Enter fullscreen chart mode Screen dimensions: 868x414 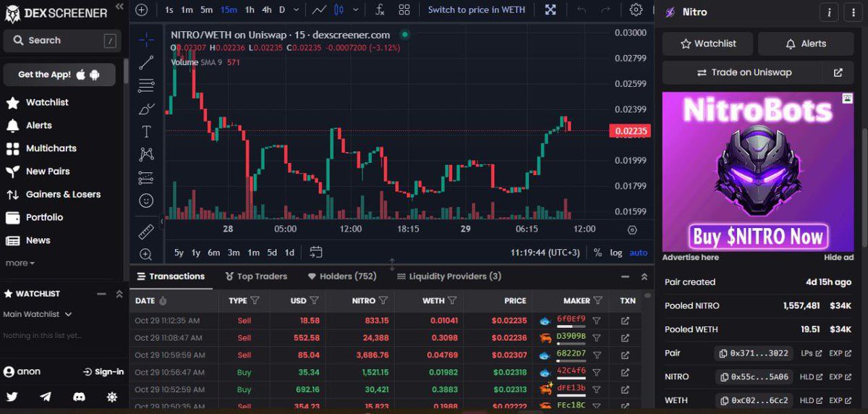click(550, 10)
